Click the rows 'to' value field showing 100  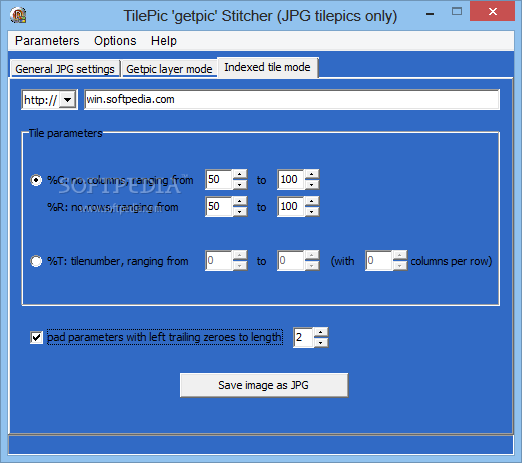click(291, 206)
